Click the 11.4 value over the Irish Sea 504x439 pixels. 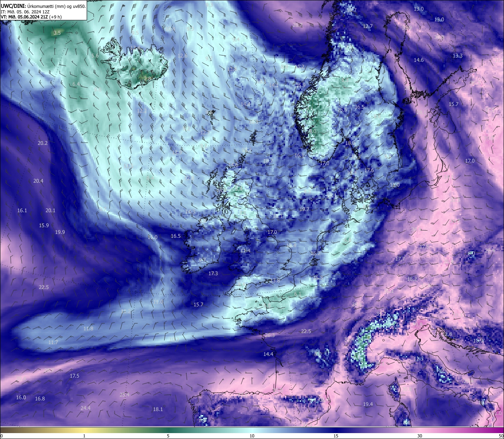245,251
